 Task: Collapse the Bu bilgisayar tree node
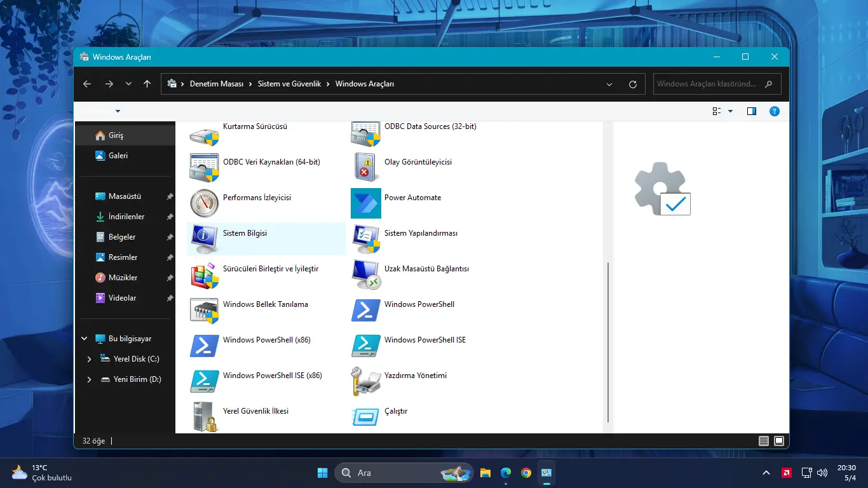pyautogui.click(x=85, y=339)
